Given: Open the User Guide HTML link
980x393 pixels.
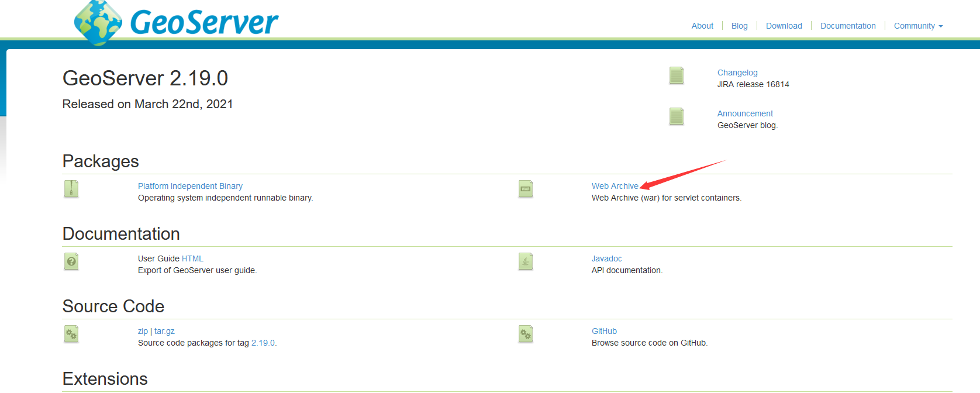Looking at the screenshot, I should 192,258.
